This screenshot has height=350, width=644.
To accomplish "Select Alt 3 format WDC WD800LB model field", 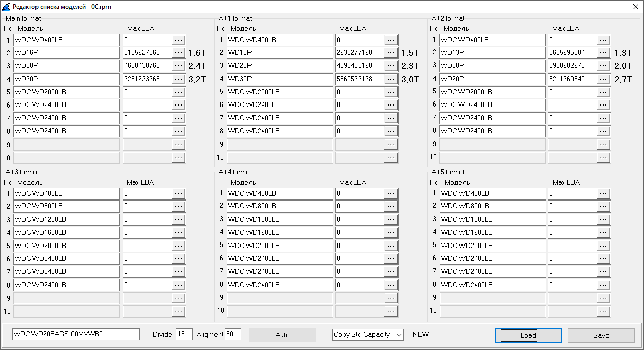I will pyautogui.click(x=66, y=206).
